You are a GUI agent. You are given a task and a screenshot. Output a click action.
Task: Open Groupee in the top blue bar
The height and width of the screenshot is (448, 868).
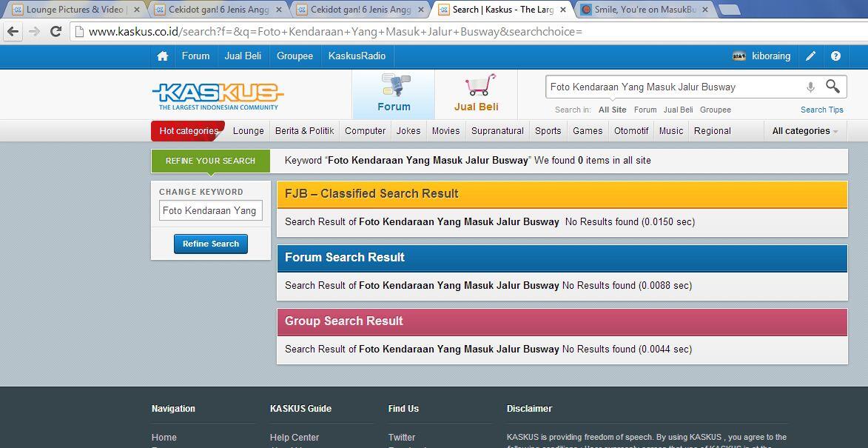(x=295, y=56)
